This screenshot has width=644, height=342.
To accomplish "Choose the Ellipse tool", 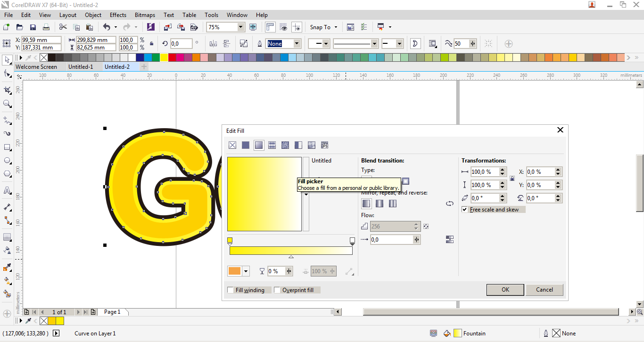I will tap(7, 160).
